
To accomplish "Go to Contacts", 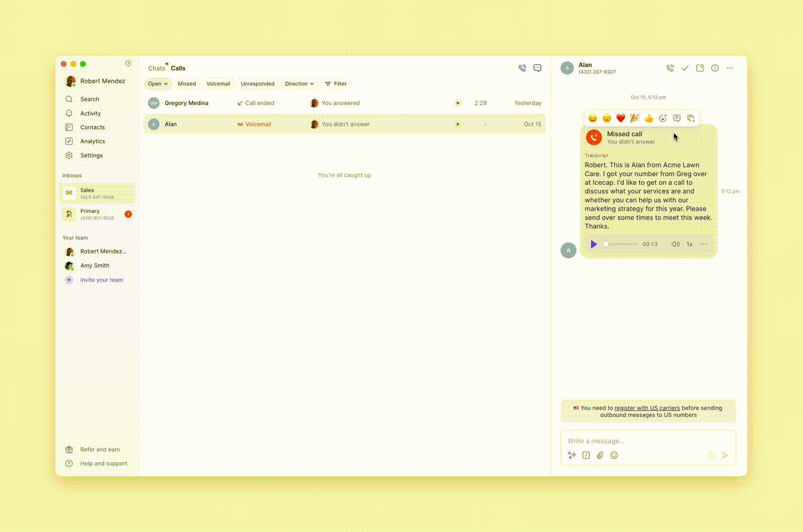I will [97, 127].
